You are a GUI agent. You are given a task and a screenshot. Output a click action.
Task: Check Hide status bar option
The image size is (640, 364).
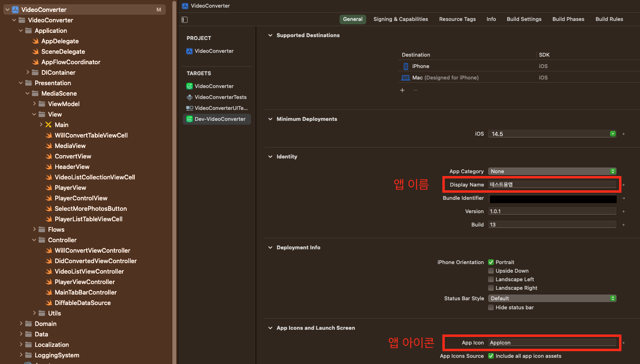(491, 307)
